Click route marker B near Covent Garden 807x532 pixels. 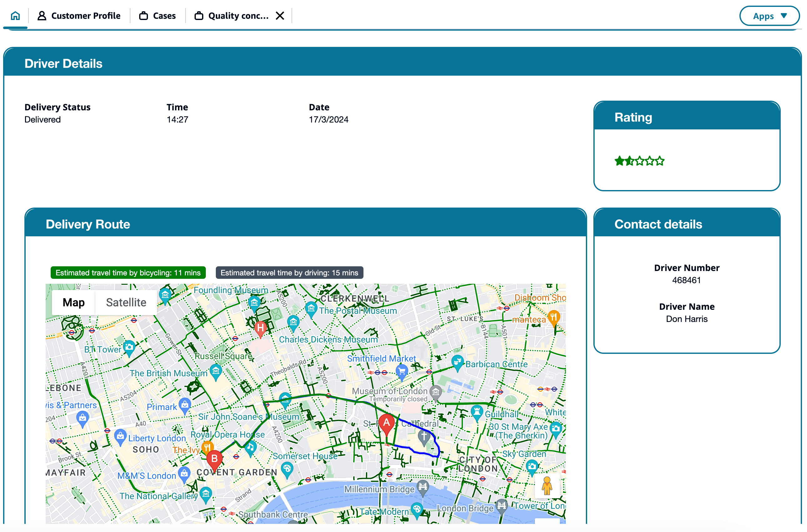tap(215, 459)
